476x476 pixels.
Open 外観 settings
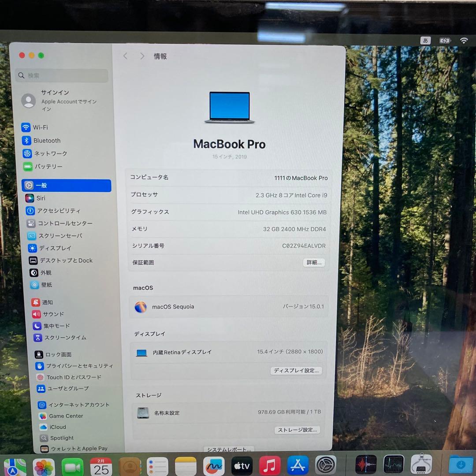tap(41, 273)
